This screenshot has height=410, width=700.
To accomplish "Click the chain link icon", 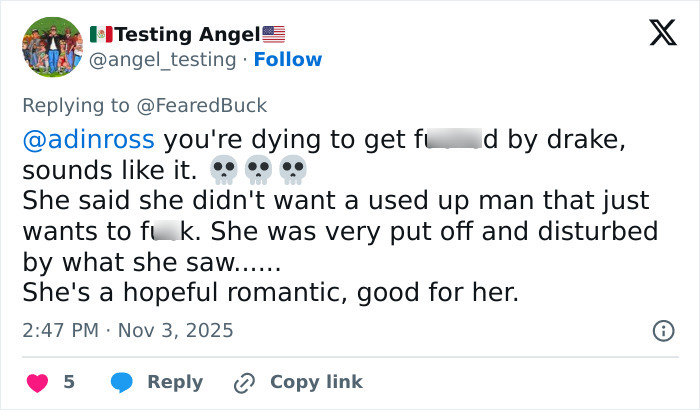I will pos(244,382).
